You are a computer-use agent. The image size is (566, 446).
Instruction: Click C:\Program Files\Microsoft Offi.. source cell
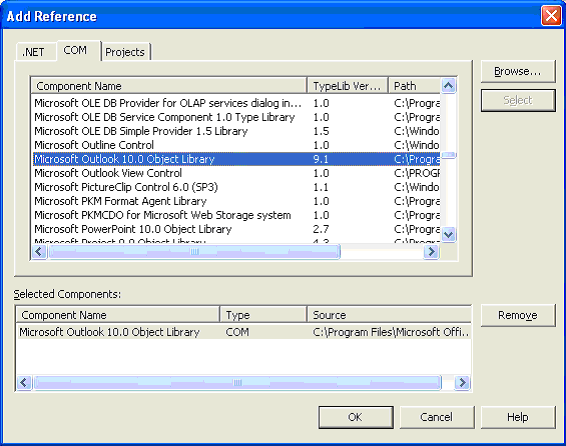(391, 332)
